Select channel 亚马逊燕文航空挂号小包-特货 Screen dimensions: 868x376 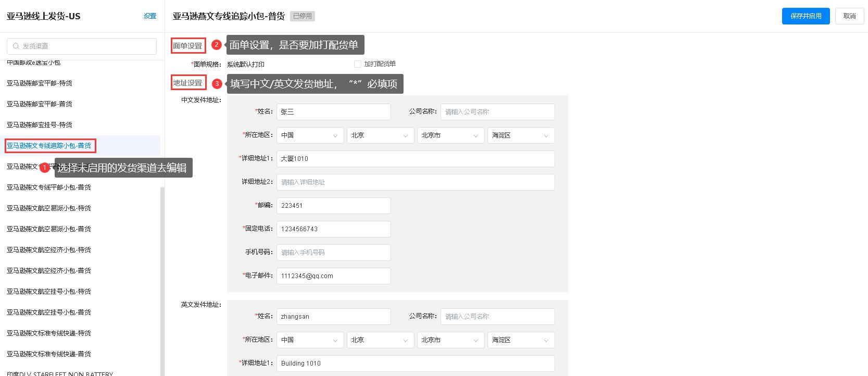click(49, 292)
